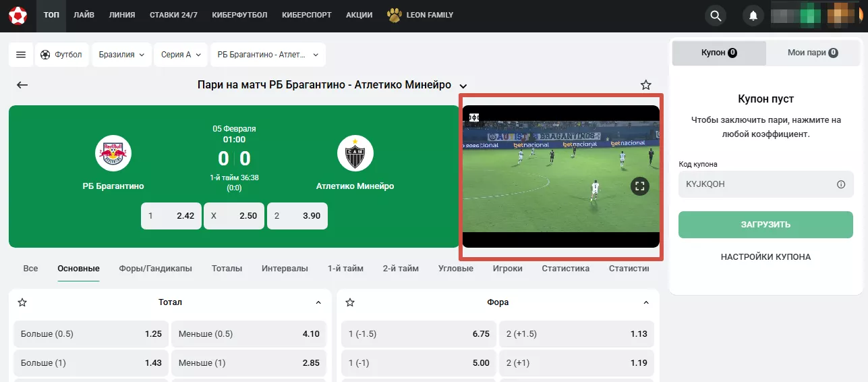Open the ЛАЙВ menu item

tap(84, 15)
